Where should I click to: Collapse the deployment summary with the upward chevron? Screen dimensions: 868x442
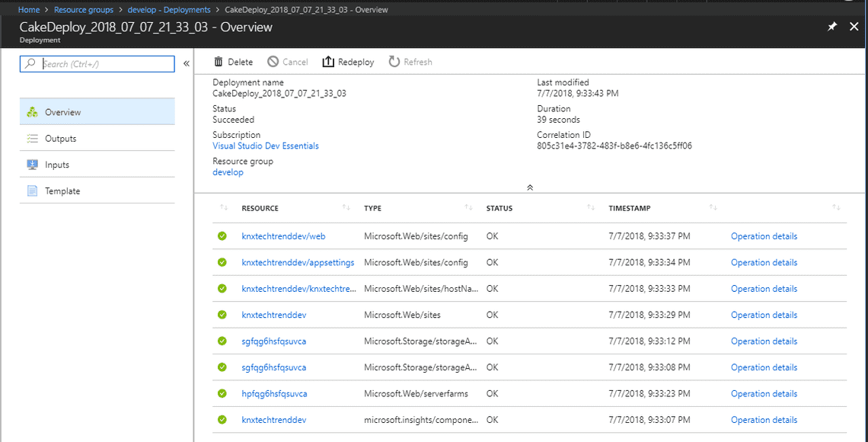coord(530,187)
